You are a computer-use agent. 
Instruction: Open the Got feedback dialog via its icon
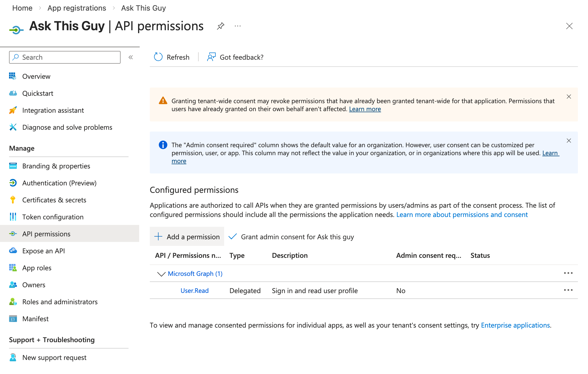[x=211, y=57]
